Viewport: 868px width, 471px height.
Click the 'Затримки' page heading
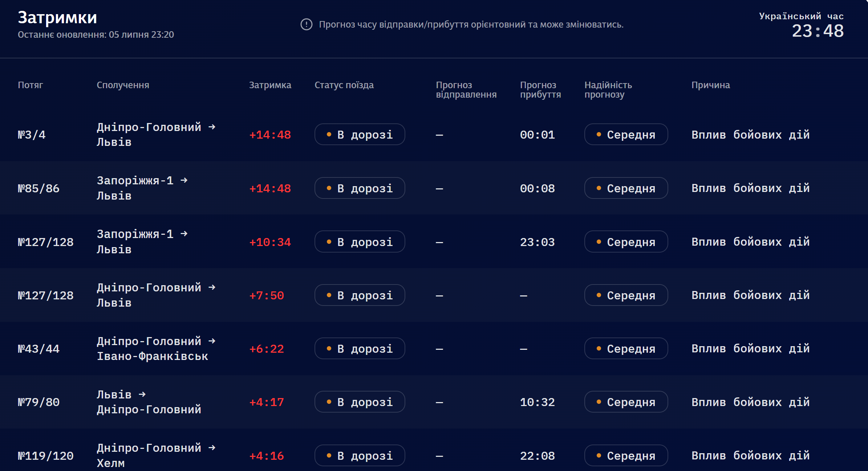click(57, 17)
